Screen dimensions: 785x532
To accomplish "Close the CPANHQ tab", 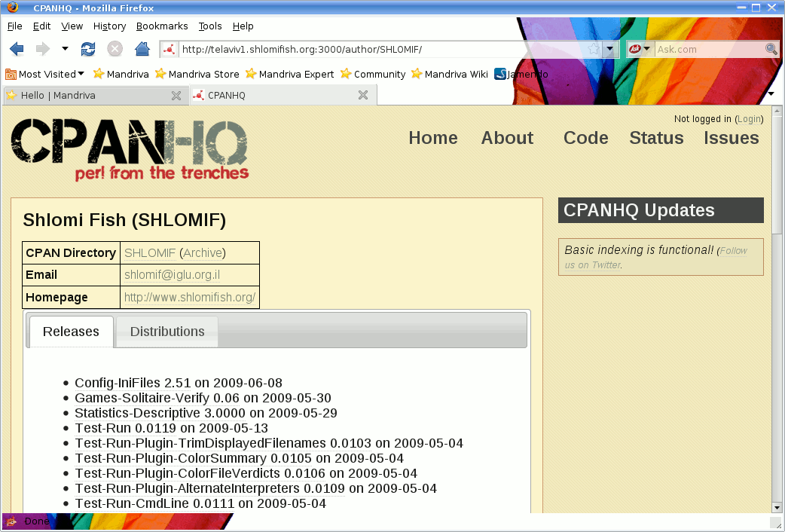I will 363,95.
